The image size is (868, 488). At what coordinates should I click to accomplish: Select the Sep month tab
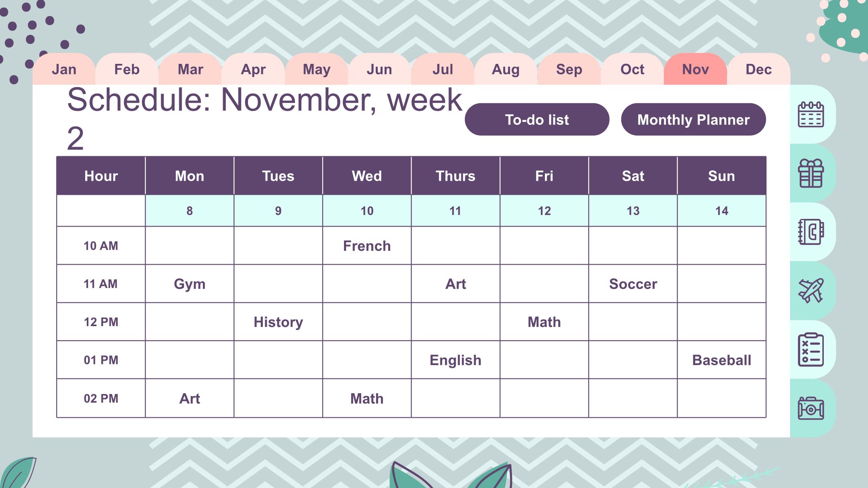(569, 69)
